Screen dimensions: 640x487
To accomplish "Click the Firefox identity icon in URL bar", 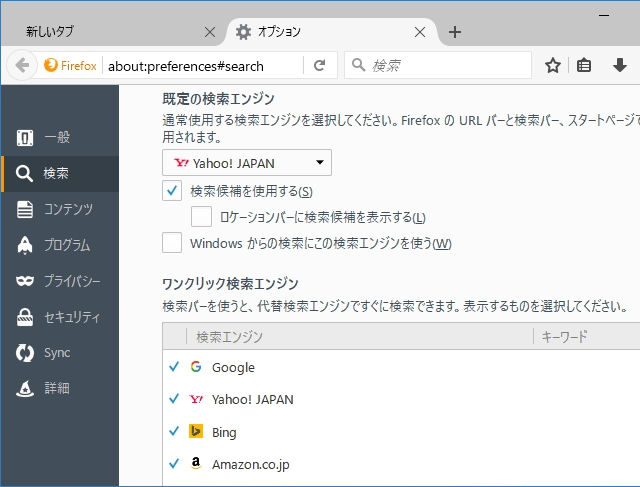I will pyautogui.click(x=51, y=65).
